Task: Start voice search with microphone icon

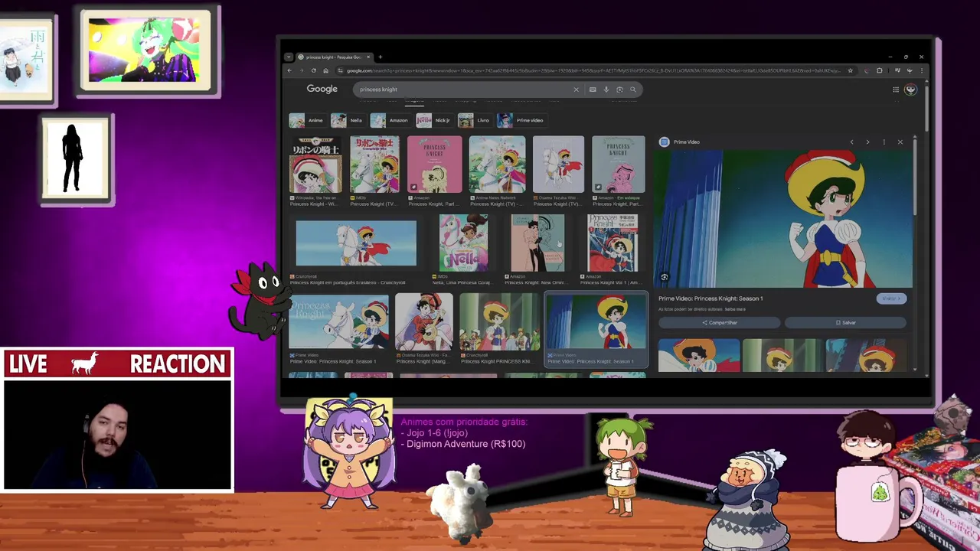Action: click(x=606, y=90)
